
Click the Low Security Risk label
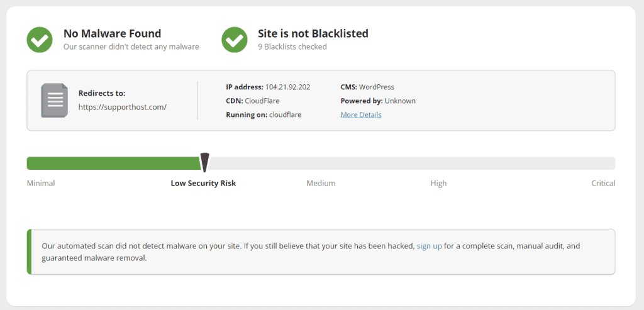(x=203, y=183)
